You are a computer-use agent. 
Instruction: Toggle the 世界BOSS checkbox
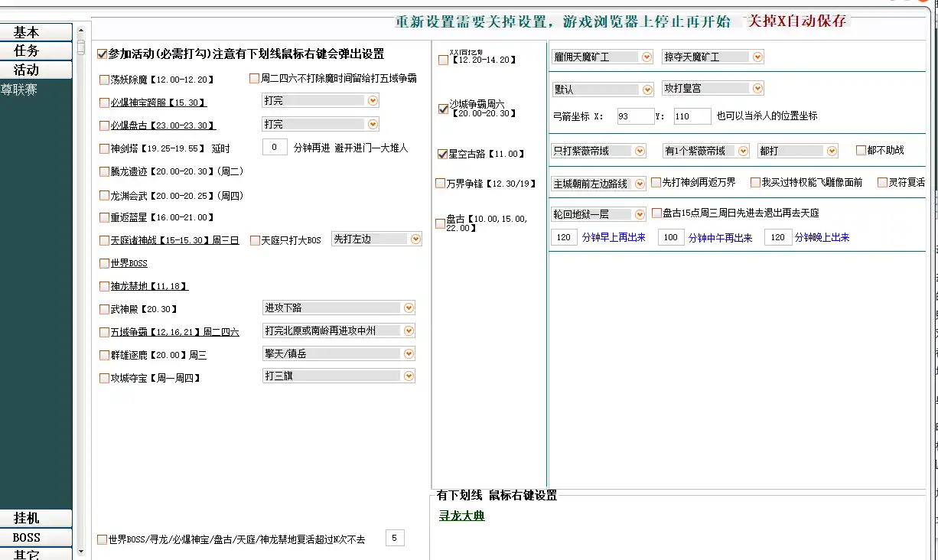[x=105, y=263]
